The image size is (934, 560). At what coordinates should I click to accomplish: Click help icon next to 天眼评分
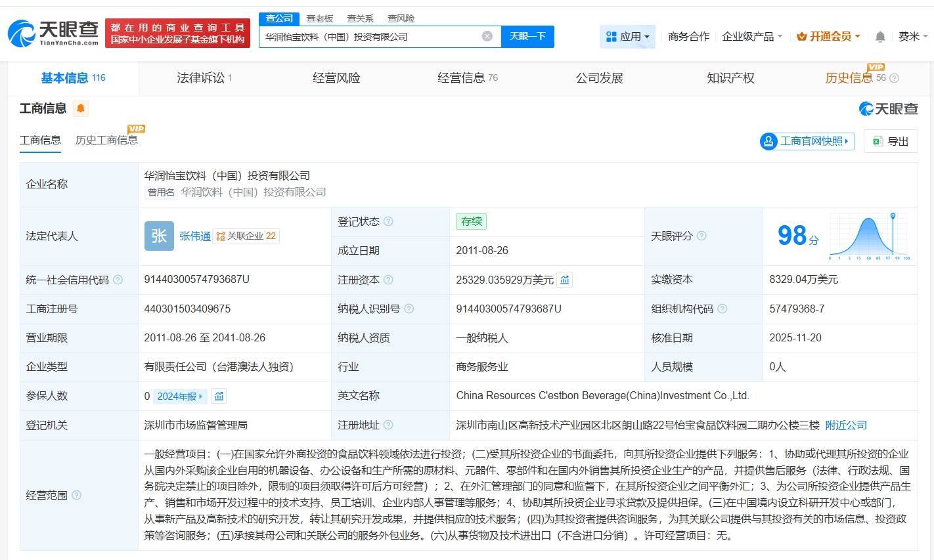[x=701, y=236]
